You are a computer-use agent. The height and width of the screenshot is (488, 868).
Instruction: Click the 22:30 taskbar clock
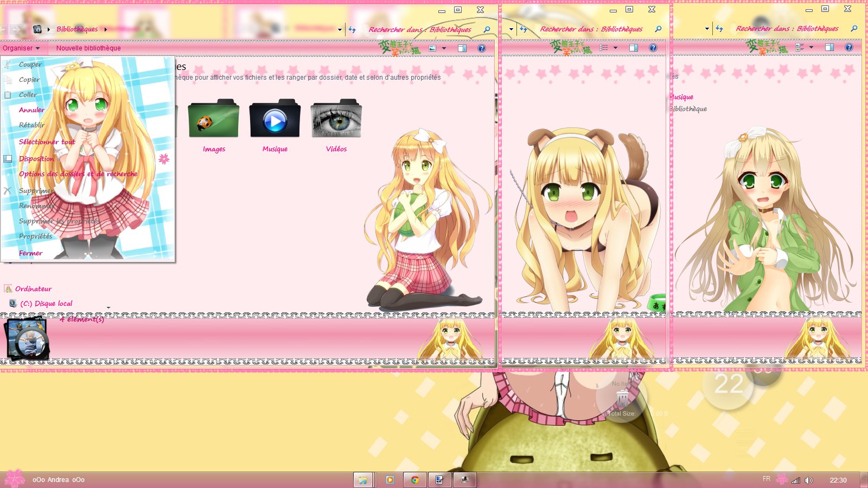click(x=838, y=480)
